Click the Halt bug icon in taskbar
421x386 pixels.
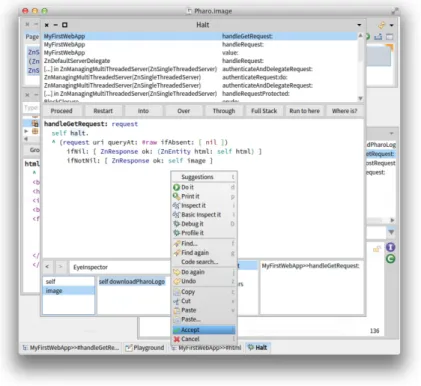coord(251,348)
